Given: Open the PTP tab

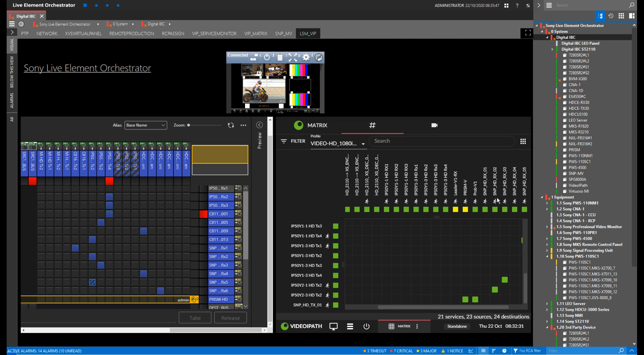Looking at the screenshot, I should (x=25, y=33).
